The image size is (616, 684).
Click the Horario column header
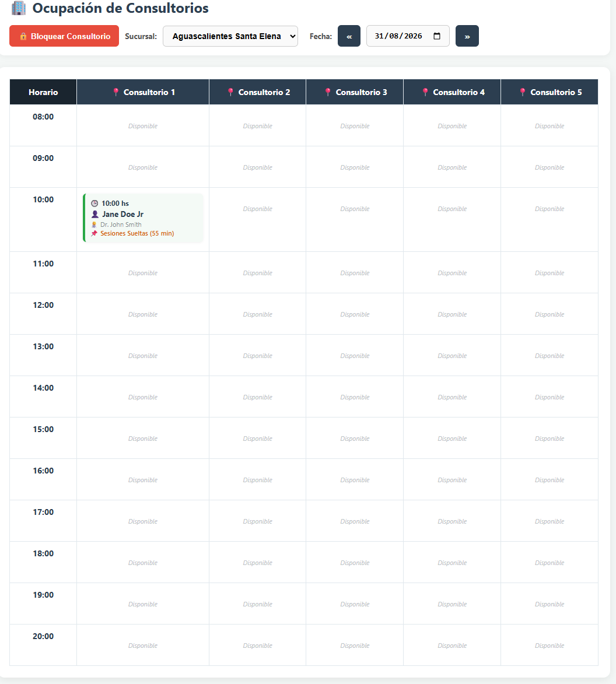[43, 92]
